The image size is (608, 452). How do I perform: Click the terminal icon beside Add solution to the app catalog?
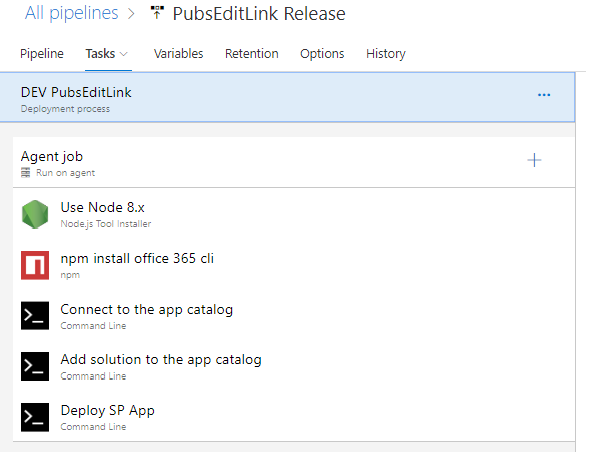click(x=35, y=366)
